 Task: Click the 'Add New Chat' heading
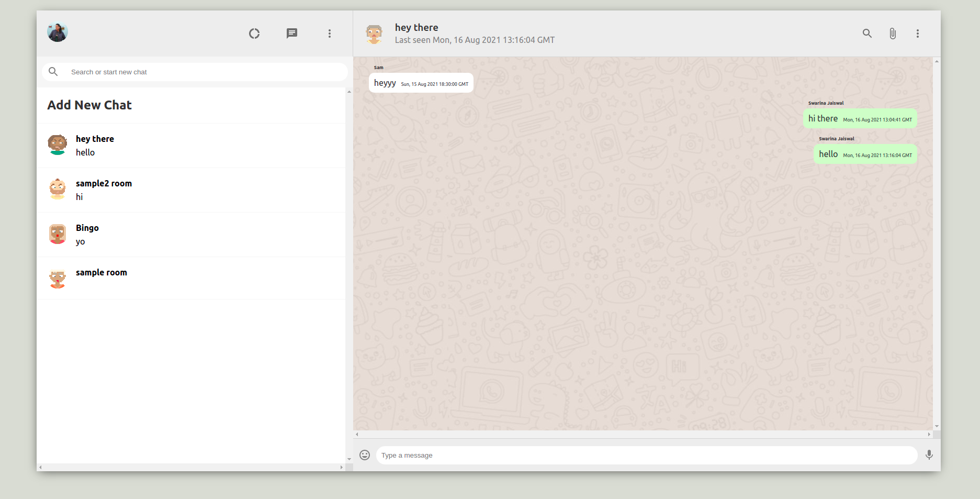[x=89, y=105]
